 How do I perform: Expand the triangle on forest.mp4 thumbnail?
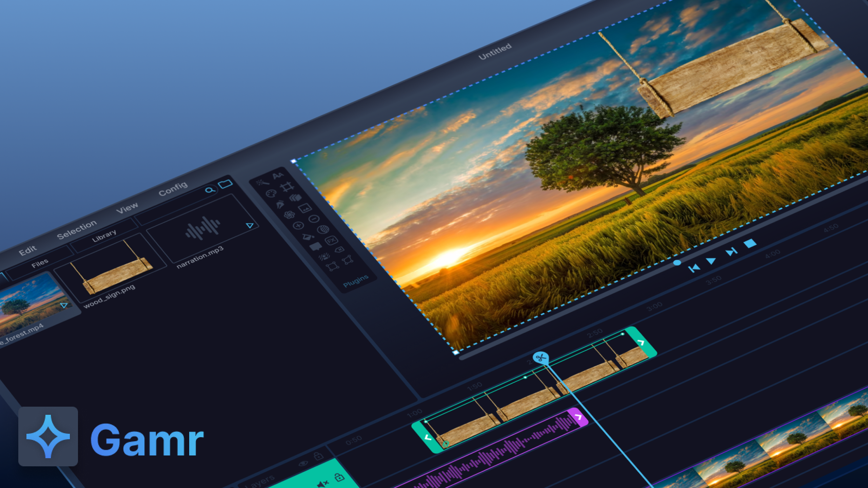tap(64, 305)
